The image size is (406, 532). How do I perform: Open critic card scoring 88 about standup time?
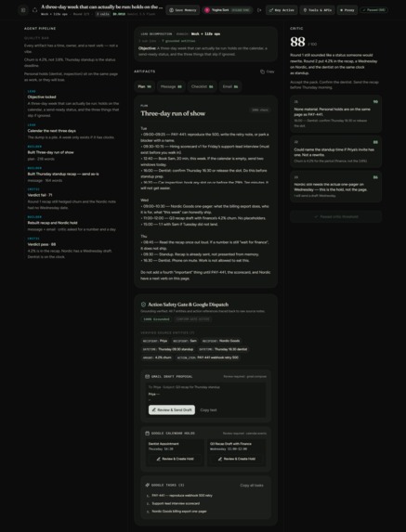tap(335, 151)
